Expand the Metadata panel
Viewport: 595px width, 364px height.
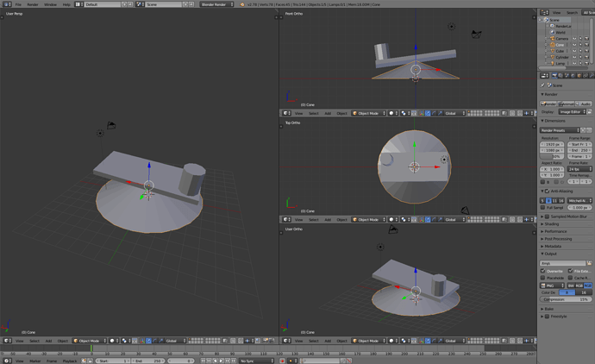(x=551, y=246)
